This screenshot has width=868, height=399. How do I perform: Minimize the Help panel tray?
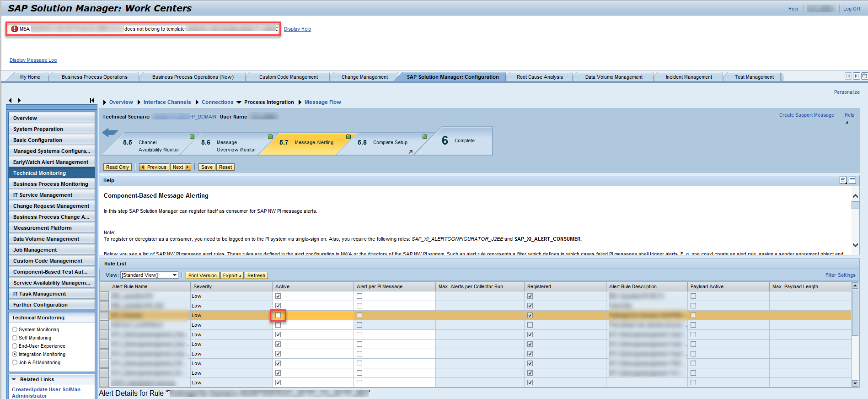(x=852, y=180)
